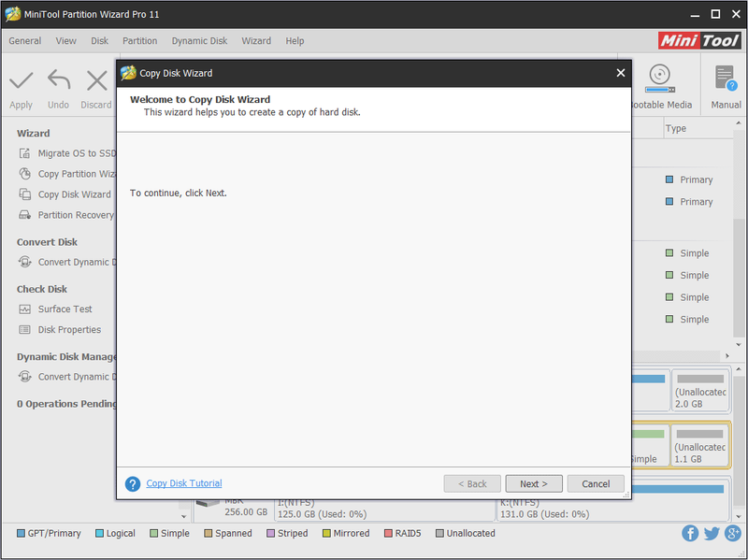Select the first Primary row in list
Viewport: 748px width, 560px height.
point(689,179)
